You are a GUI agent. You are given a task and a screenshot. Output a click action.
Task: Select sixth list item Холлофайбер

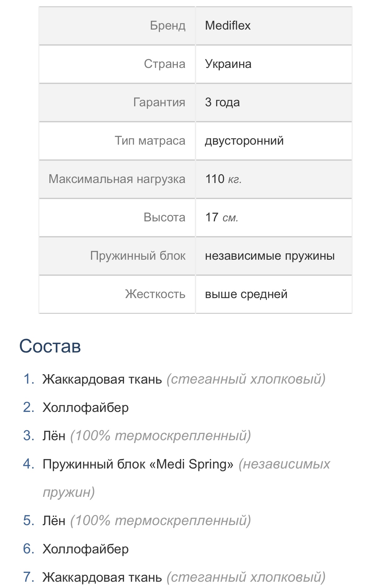[86, 549]
